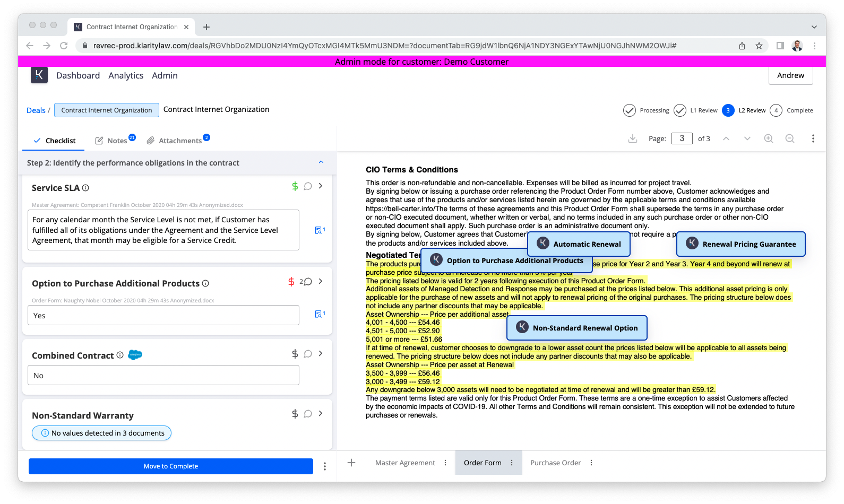Image resolution: width=844 pixels, height=504 pixels.
Task: Open the Admin menu
Action: 165,75
